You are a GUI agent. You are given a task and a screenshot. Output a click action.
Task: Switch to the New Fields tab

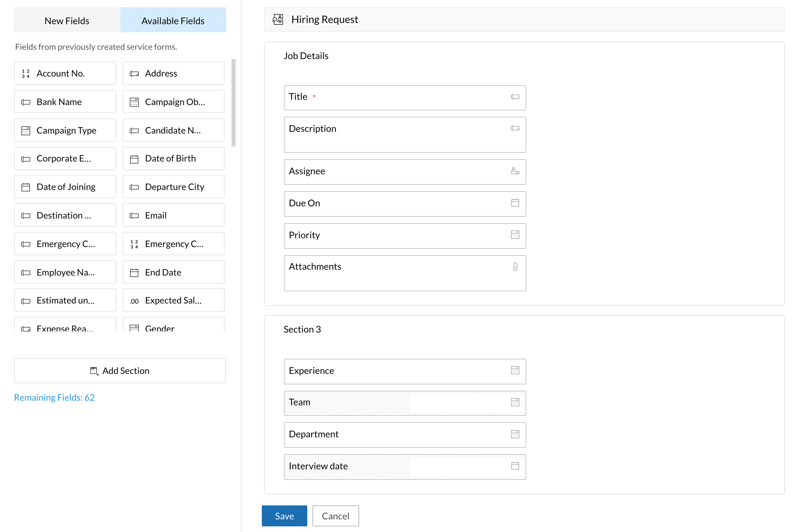click(x=67, y=21)
